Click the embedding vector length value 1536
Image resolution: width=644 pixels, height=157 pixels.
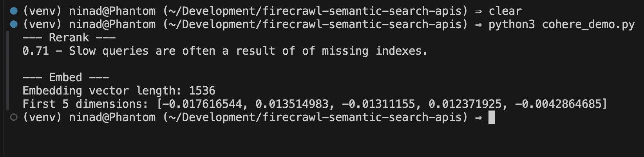pyautogui.click(x=202, y=91)
